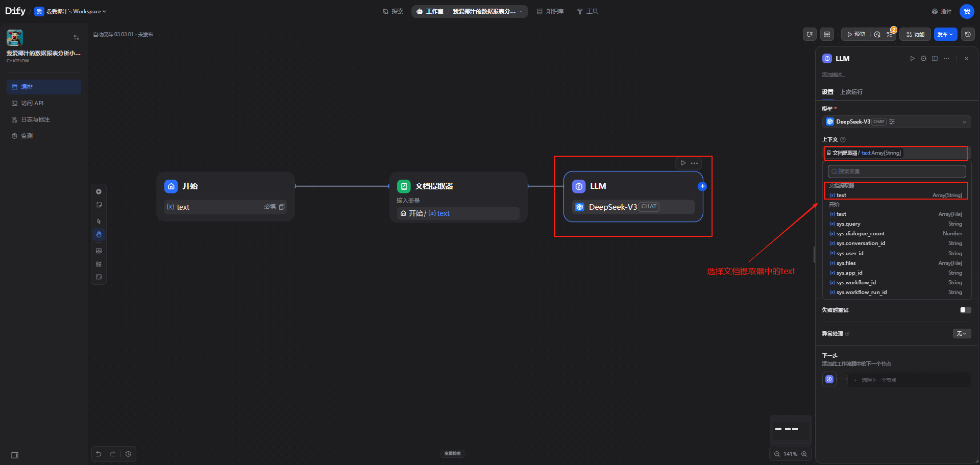Click 选择下一个节点 to add next node
This screenshot has height=465, width=980.
pyautogui.click(x=909, y=380)
